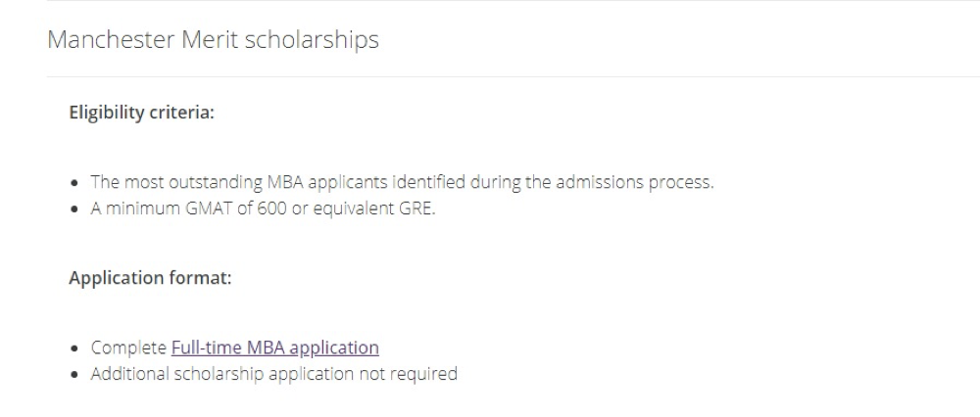The height and width of the screenshot is (417, 980).
Task: Click the minimum GMAT of 600 line
Action: pos(263,208)
